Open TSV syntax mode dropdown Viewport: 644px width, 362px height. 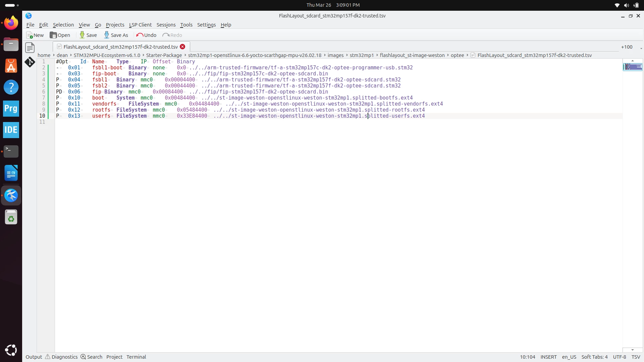click(x=636, y=357)
